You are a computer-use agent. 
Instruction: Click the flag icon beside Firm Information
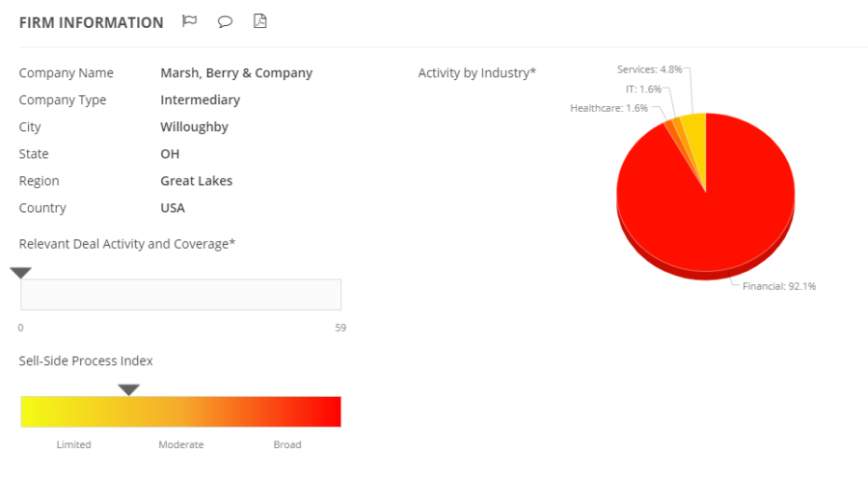click(x=189, y=21)
